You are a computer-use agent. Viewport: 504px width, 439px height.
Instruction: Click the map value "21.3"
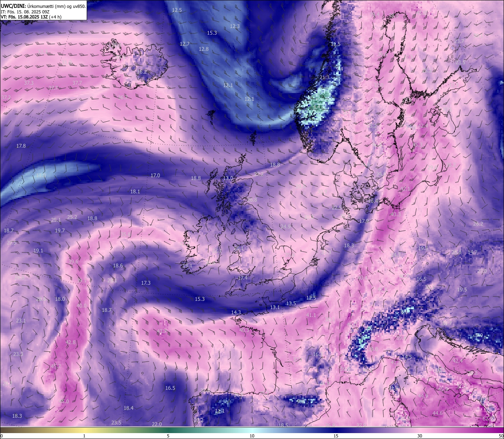pyautogui.click(x=324, y=78)
